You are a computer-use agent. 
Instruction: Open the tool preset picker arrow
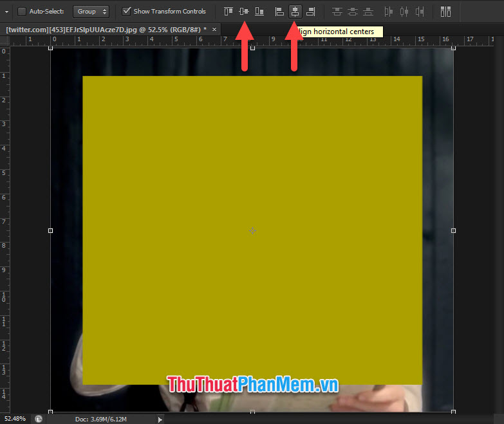tap(6, 12)
